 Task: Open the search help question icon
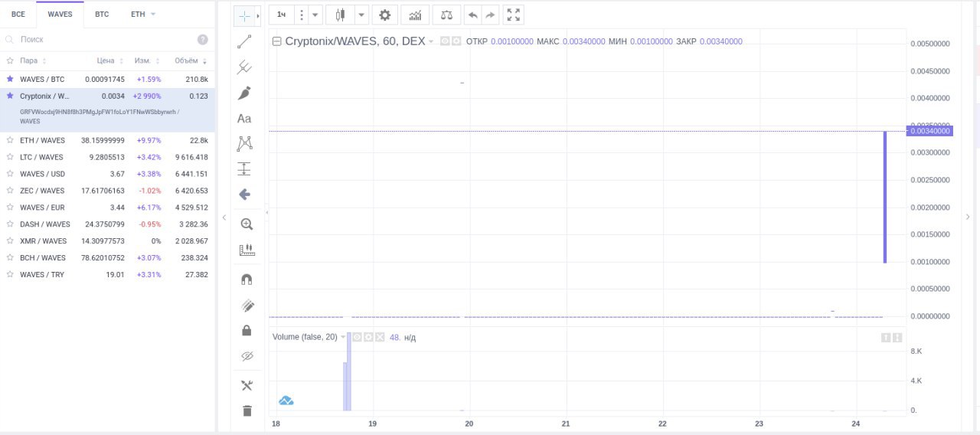[x=203, y=39]
